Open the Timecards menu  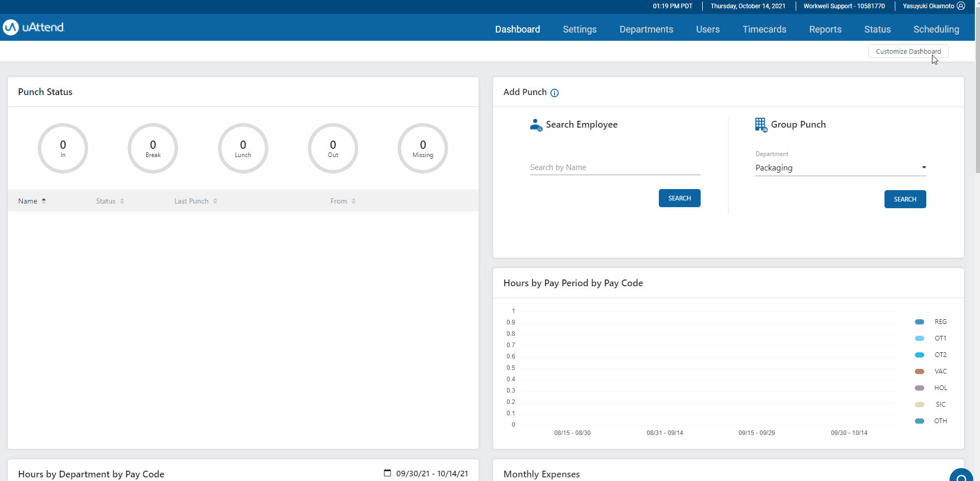point(764,29)
